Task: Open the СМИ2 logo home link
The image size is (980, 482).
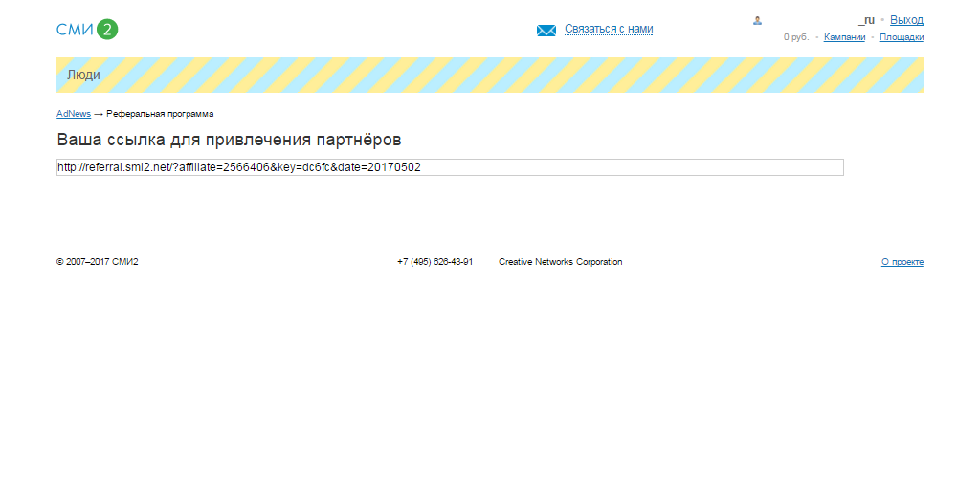Action: click(87, 30)
